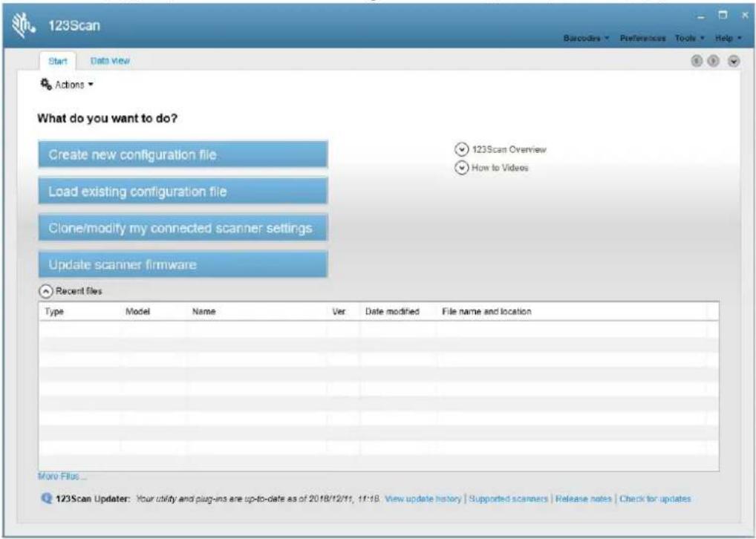
Task: Sort recent files by Type column
Action: coord(79,311)
